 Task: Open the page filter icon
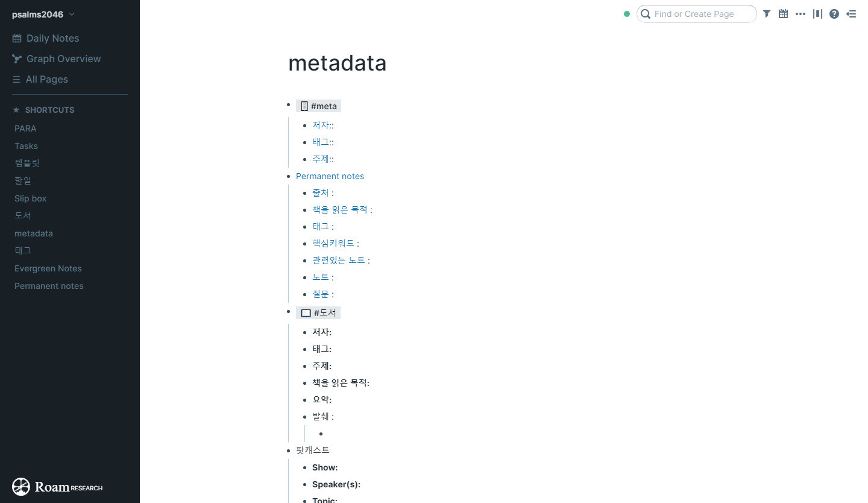pos(766,14)
